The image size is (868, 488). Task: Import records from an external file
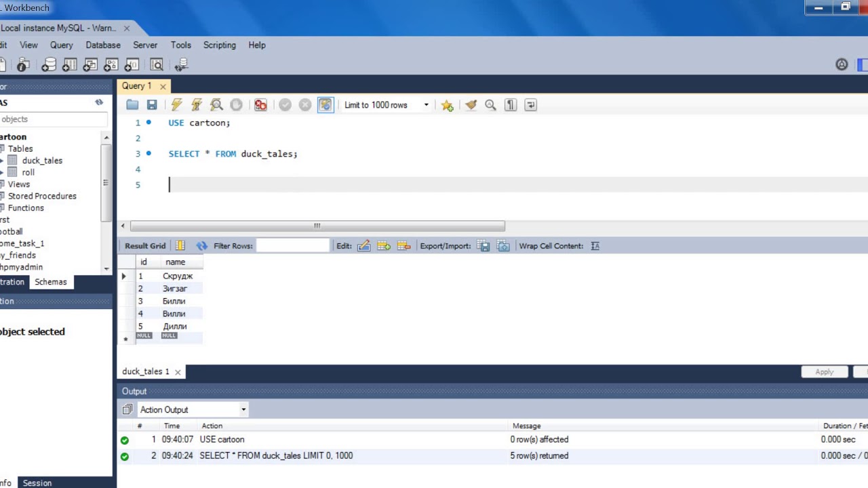tap(503, 246)
